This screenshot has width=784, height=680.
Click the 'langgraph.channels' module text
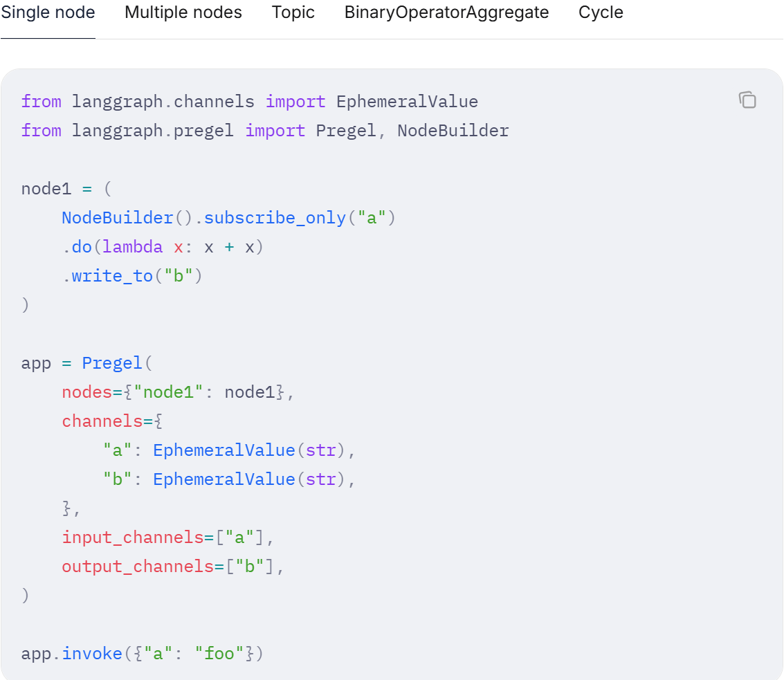point(163,102)
